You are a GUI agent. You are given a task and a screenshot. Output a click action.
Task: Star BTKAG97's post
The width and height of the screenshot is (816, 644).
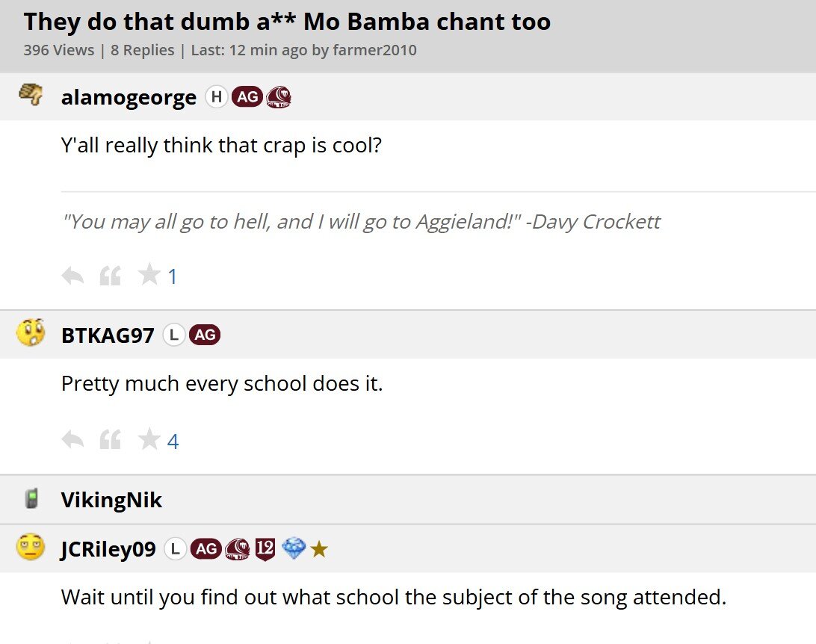click(149, 440)
